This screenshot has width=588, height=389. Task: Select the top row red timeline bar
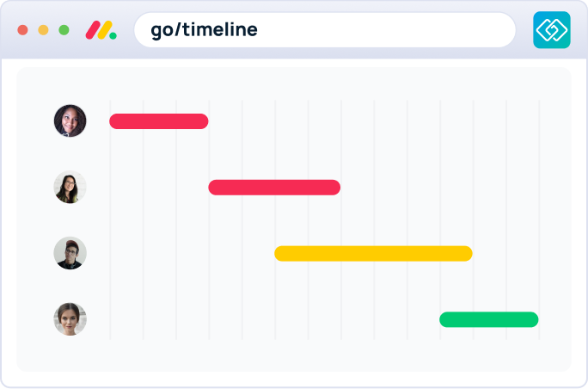159,121
